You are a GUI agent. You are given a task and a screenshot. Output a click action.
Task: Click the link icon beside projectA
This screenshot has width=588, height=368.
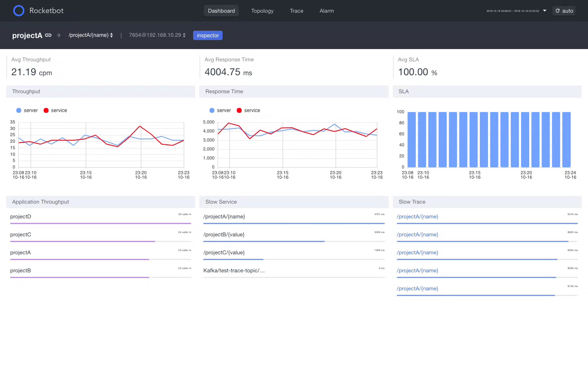(x=48, y=35)
